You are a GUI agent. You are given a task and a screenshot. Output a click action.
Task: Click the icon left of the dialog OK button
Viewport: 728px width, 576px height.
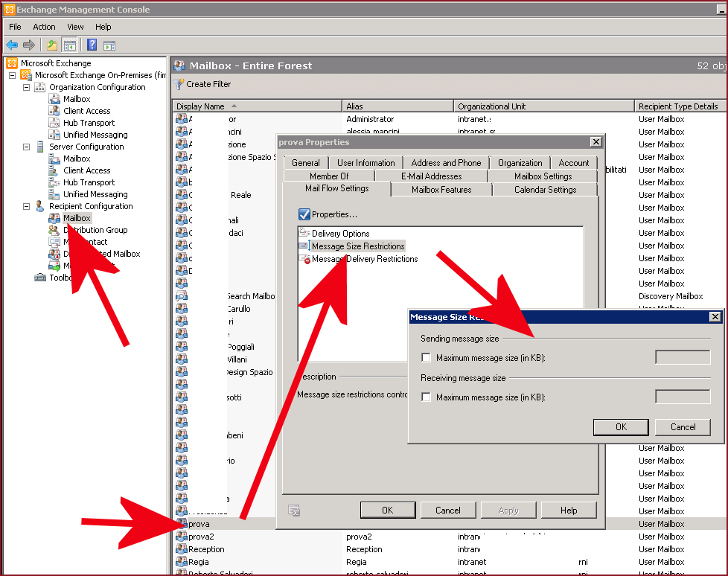tap(294, 511)
